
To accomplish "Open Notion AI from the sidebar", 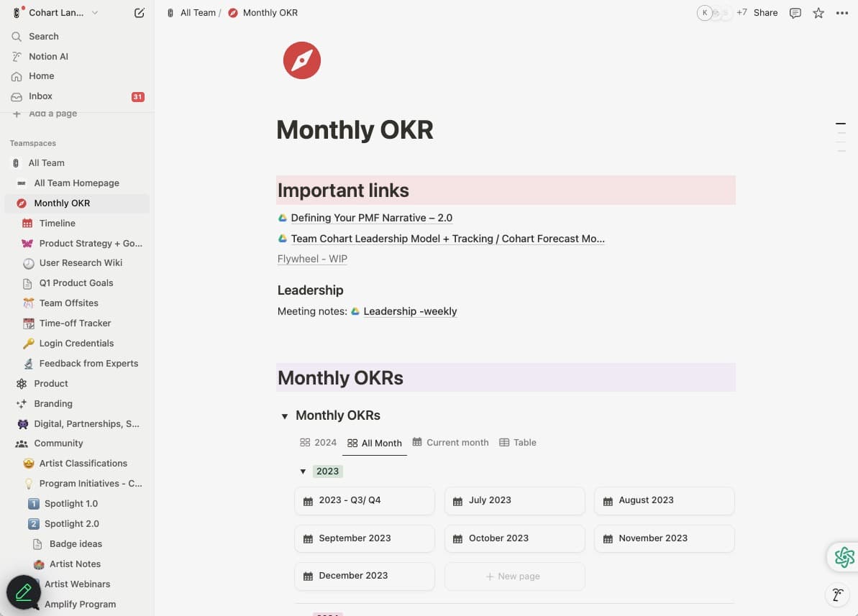I will coord(48,56).
